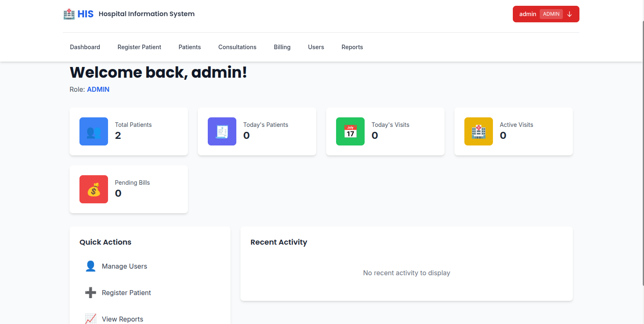
Task: Open the Consultations nav item
Action: click(238, 47)
